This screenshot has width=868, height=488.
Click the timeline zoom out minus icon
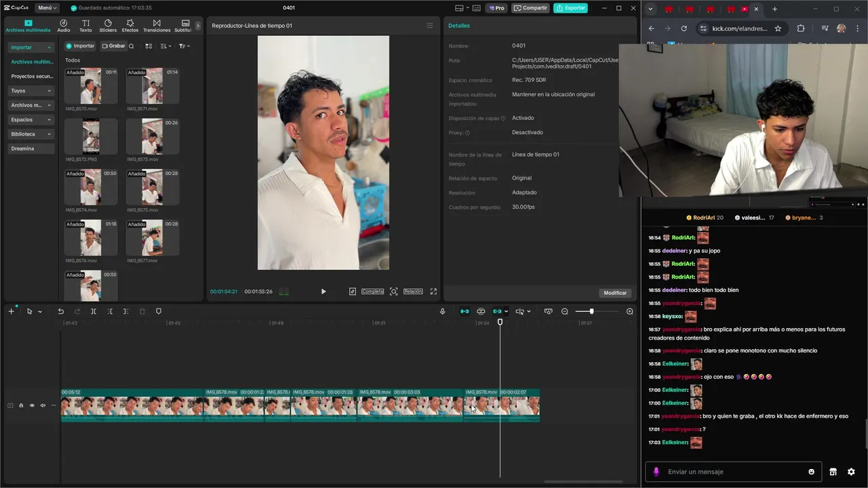[x=565, y=311]
